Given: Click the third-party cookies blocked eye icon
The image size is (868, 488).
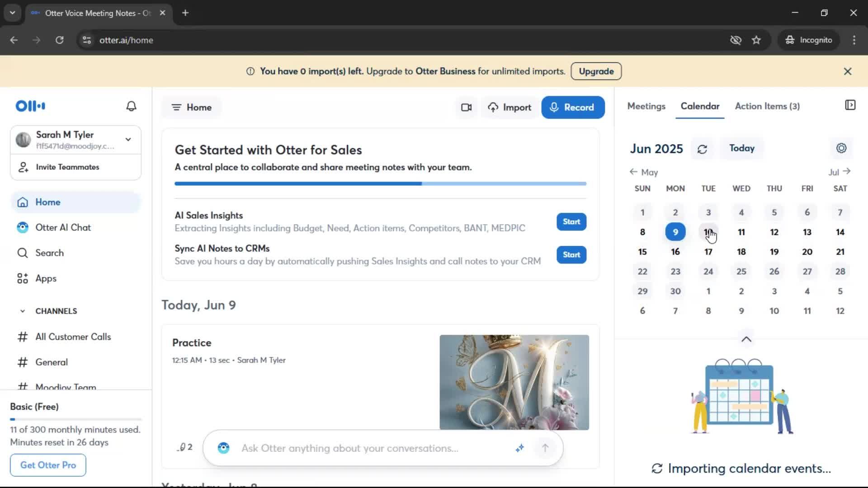Looking at the screenshot, I should 736,40.
